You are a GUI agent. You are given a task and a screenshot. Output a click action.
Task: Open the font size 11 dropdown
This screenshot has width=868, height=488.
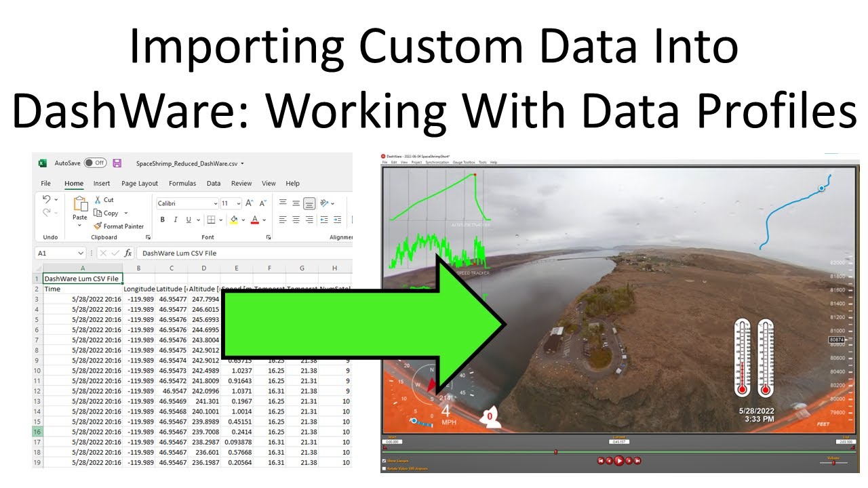238,203
